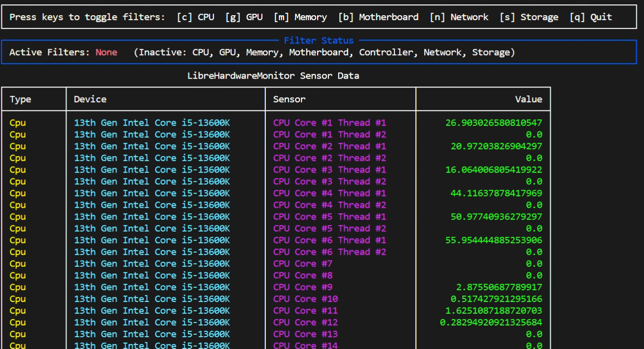Screen dimensions: 644x349
Task: Select sensor CPU Core #3 Thread #2
Action: (330, 181)
